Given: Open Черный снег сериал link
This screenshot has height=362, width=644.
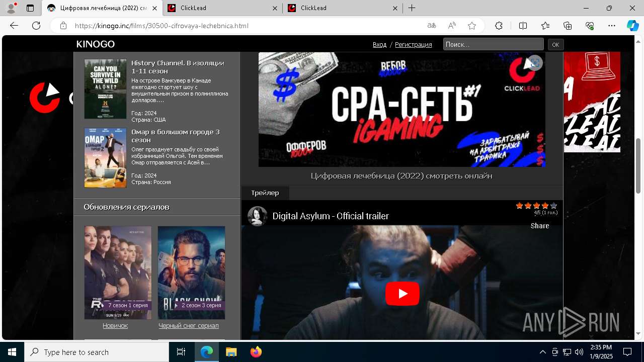Looking at the screenshot, I should tap(189, 326).
